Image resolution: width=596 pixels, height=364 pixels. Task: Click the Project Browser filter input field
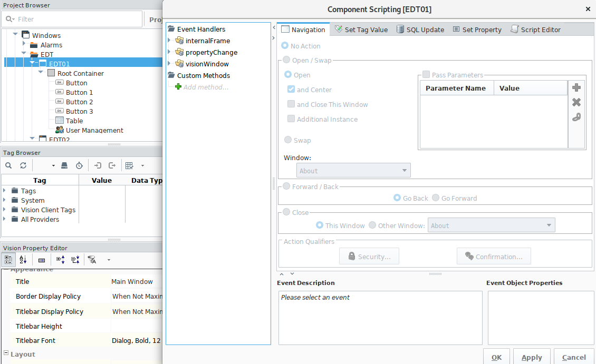pos(74,19)
